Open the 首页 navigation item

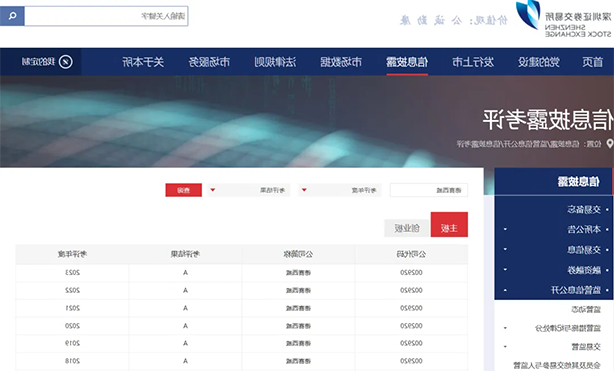(x=592, y=62)
